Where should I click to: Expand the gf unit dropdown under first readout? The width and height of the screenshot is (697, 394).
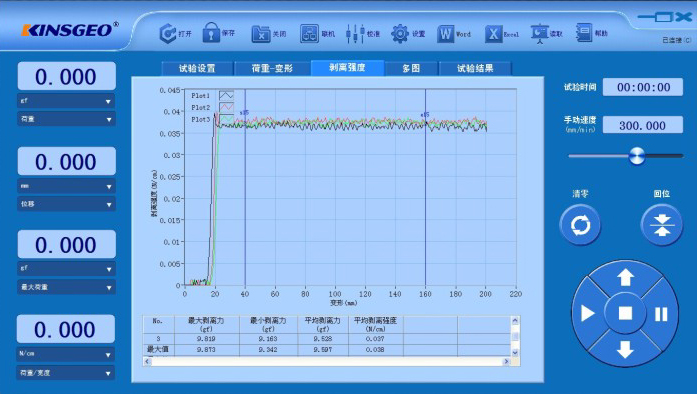[66, 101]
